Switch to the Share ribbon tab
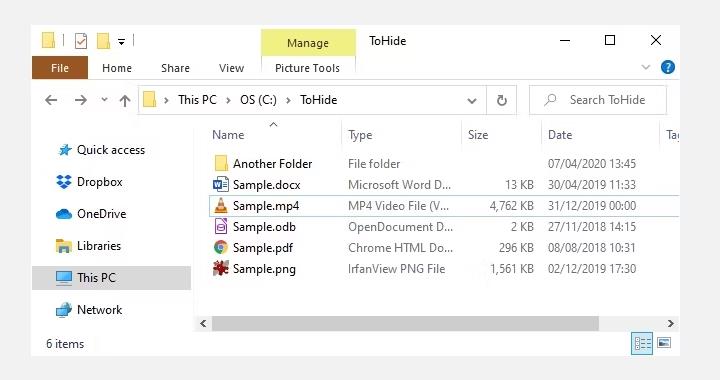720x380 pixels. (175, 68)
